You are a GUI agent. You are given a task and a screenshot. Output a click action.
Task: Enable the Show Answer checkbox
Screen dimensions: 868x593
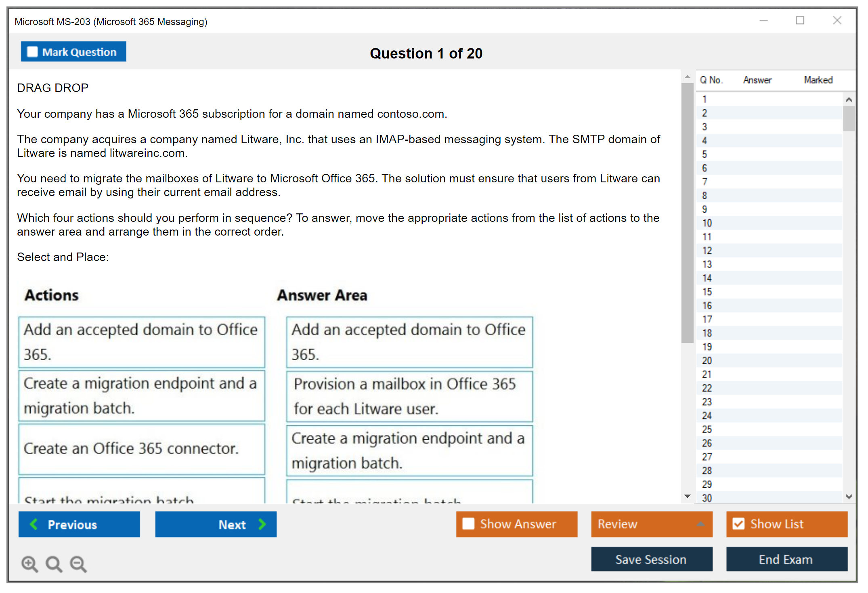[468, 524]
